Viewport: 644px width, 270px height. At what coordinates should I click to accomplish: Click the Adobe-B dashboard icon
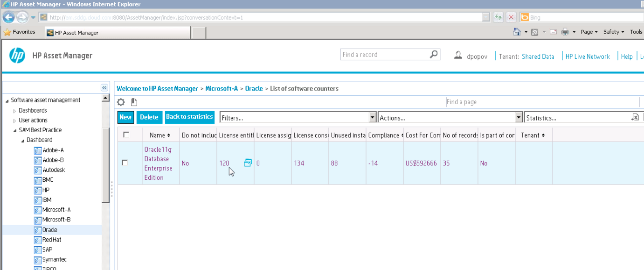coord(38,160)
